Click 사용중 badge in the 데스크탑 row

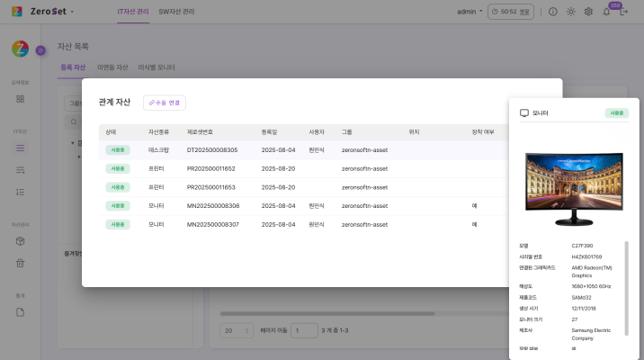(x=118, y=150)
